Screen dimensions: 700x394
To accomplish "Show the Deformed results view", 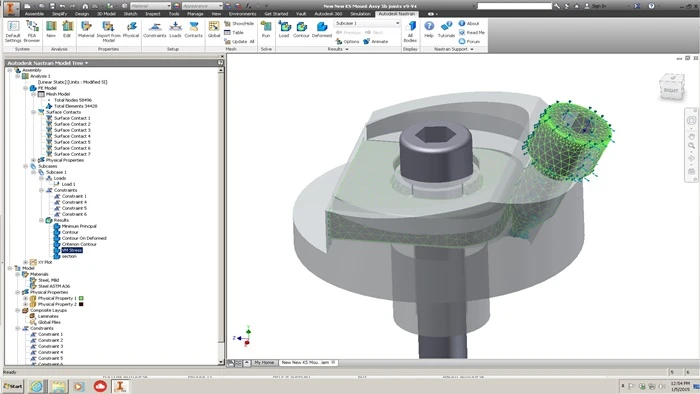I will click(321, 29).
